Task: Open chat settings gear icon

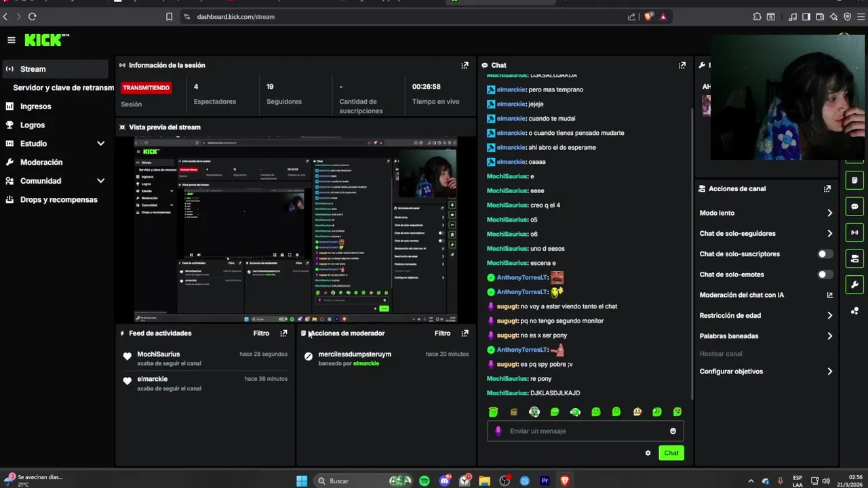Action: pos(648,453)
